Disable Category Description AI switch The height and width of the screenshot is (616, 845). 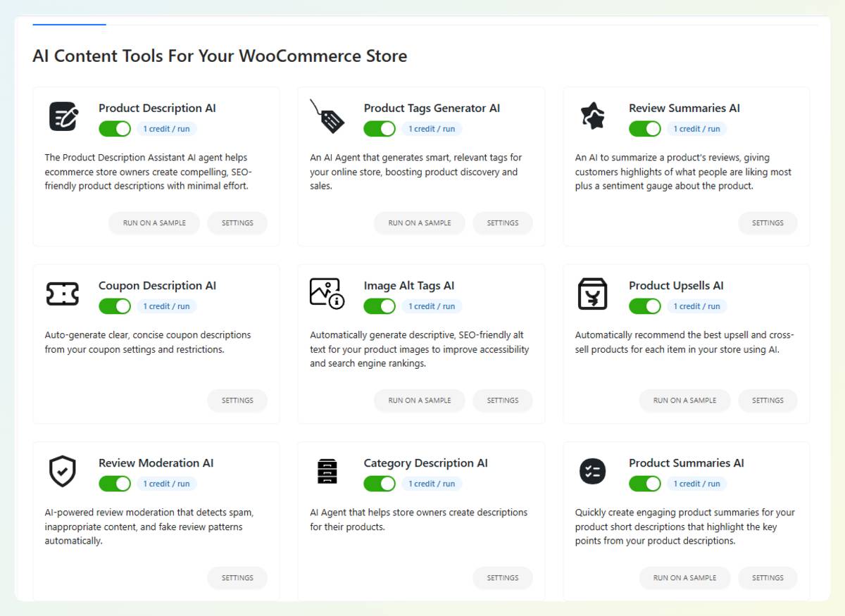point(380,484)
